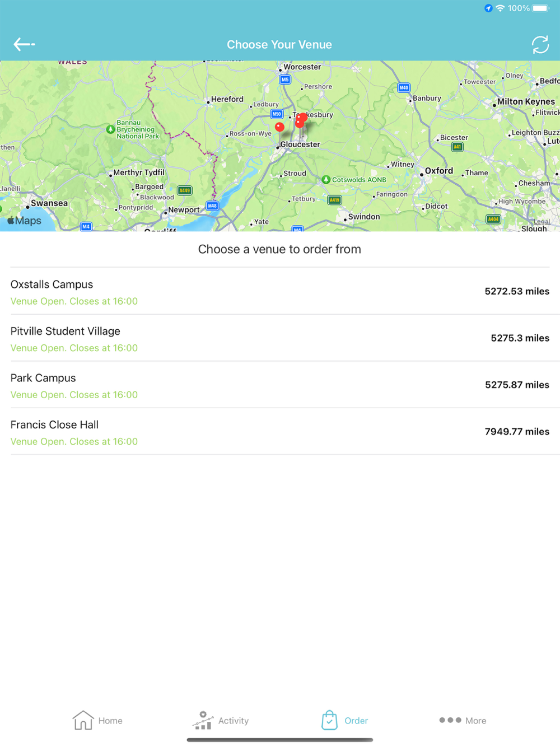
Task: Click the A449 road shield
Action: coord(184,190)
